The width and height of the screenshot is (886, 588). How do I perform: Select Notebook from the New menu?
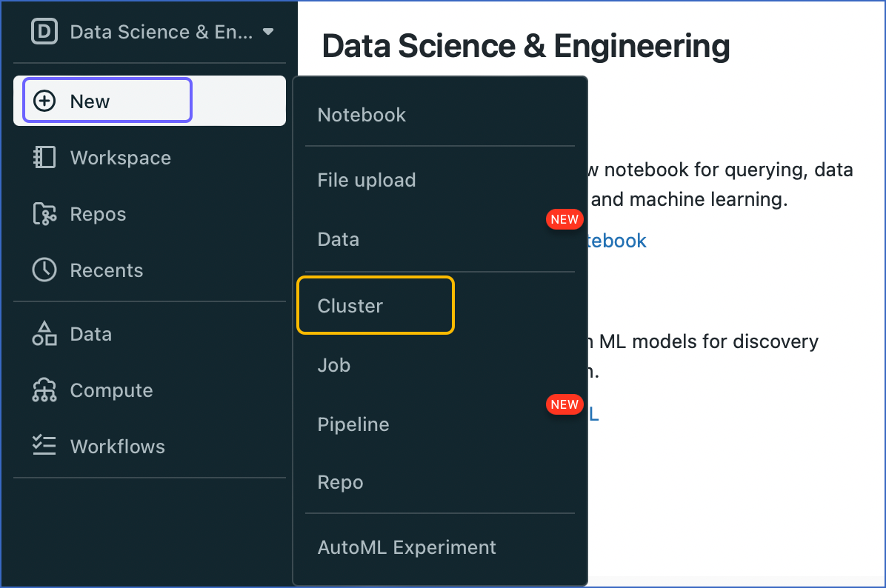(x=362, y=115)
